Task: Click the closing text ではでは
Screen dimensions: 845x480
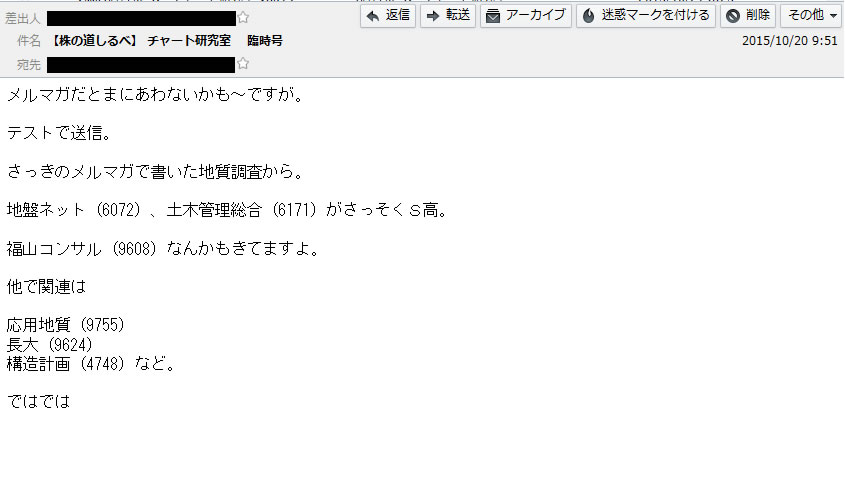Action: coord(38,402)
